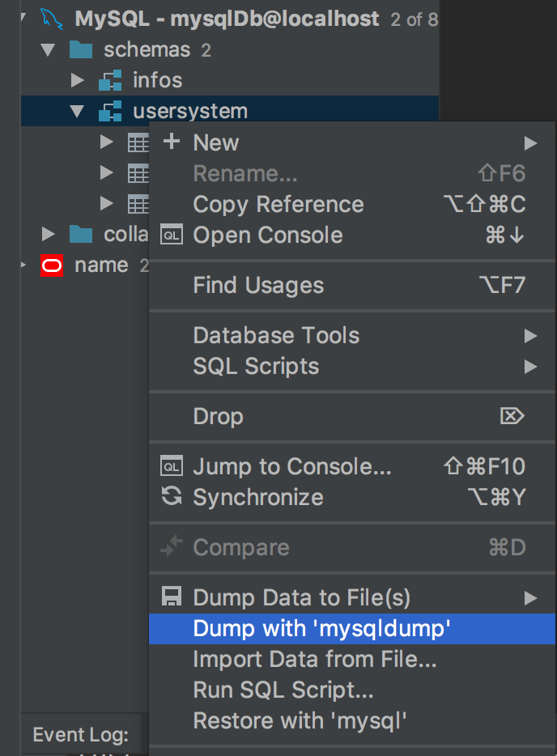This screenshot has width=557, height=756.
Task: Click the schemas folder label
Action: coord(147,49)
